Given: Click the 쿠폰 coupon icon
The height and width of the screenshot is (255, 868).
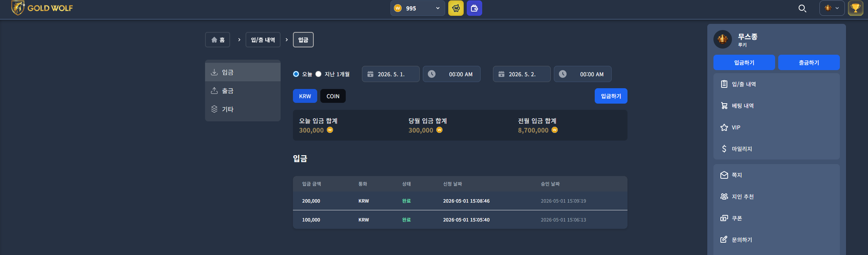Looking at the screenshot, I should coord(724,218).
